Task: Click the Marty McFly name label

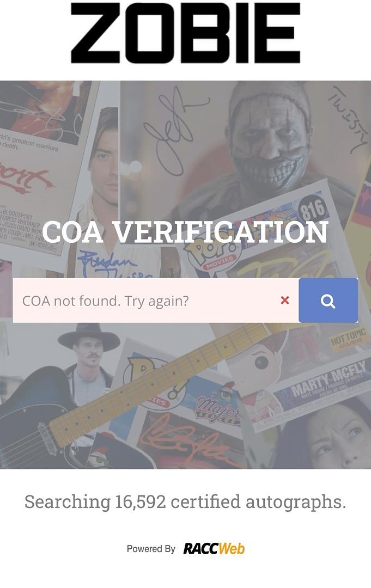Action: [x=331, y=382]
